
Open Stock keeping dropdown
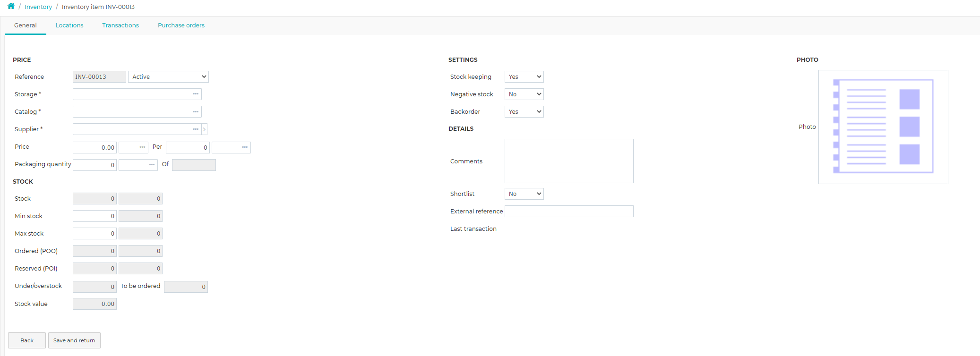pyautogui.click(x=524, y=76)
